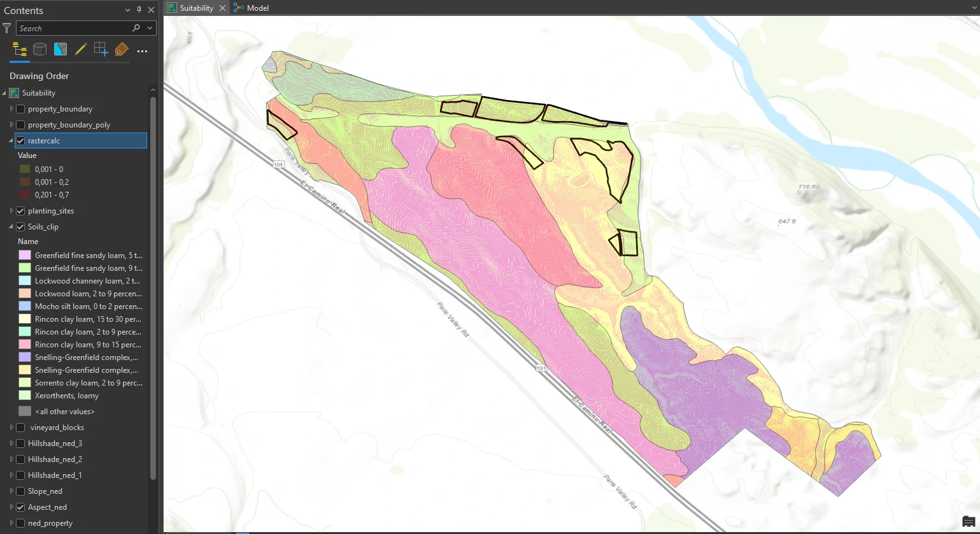Viewport: 980px width, 534px height.
Task: Open search options dropdown arrow
Action: 150,28
